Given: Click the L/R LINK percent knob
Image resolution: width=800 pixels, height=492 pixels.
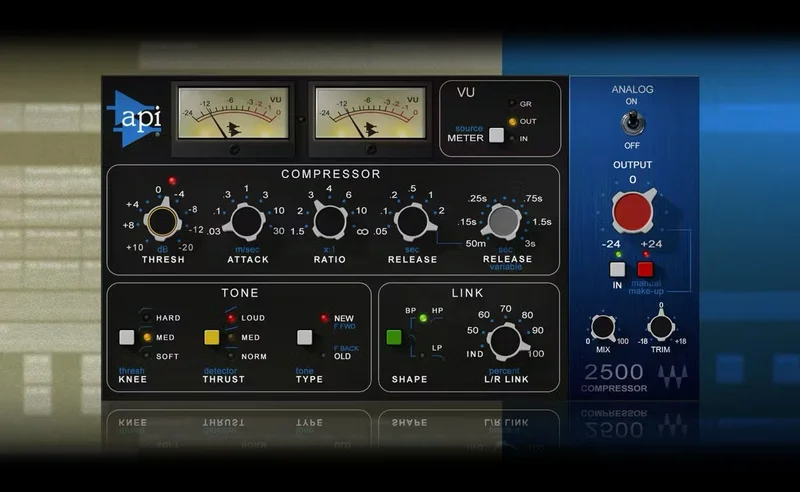Looking at the screenshot, I should [506, 341].
